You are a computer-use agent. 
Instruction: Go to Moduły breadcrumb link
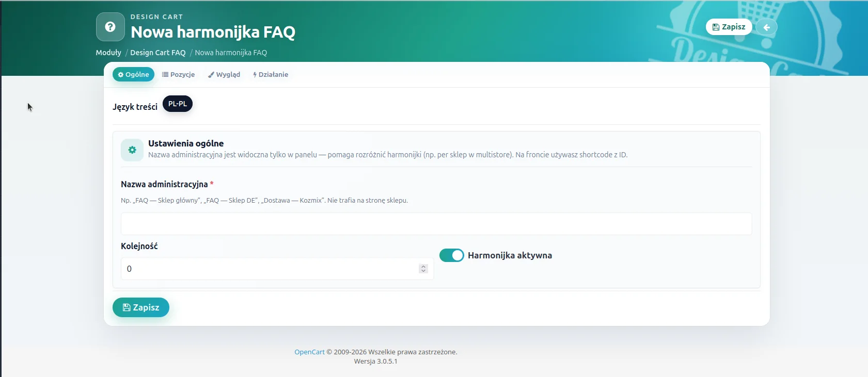pos(108,53)
